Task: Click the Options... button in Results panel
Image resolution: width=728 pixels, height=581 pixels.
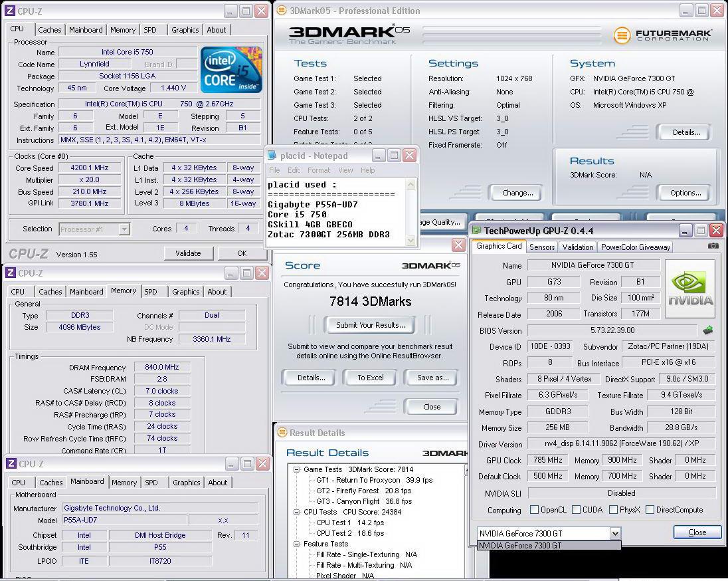Action: 685,192
